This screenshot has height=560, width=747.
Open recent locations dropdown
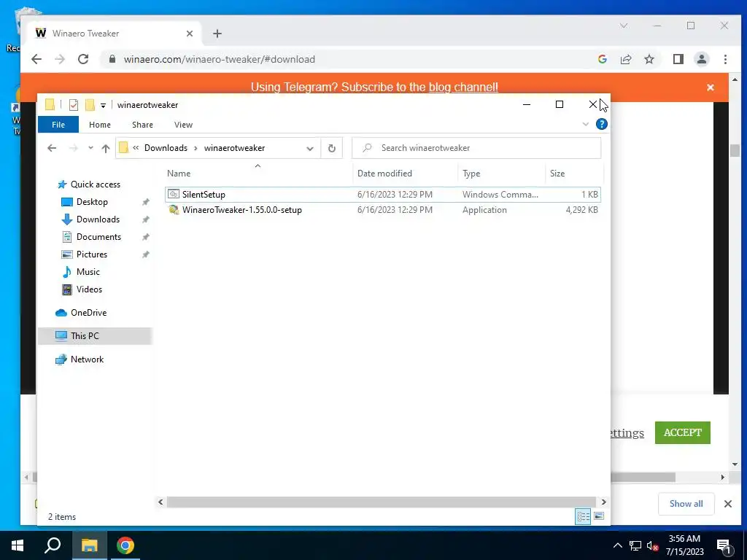(x=90, y=148)
